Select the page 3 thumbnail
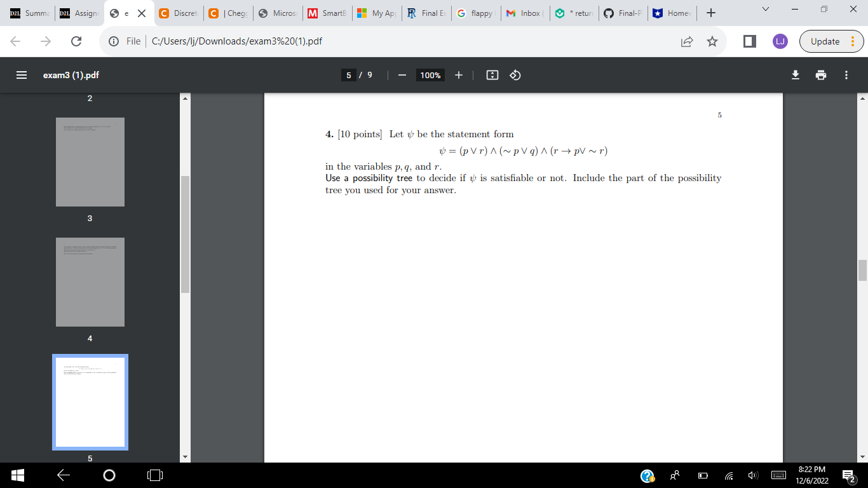868x488 pixels. (x=90, y=162)
